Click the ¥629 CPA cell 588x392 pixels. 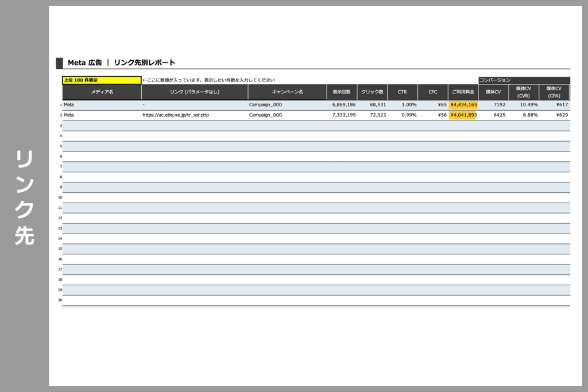(x=562, y=115)
